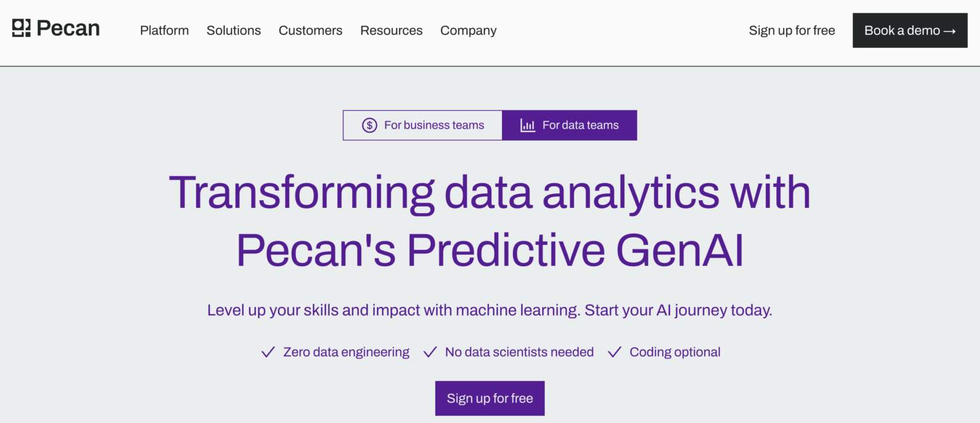
Task: Select the dollar icon in For business teams
Action: pos(369,125)
